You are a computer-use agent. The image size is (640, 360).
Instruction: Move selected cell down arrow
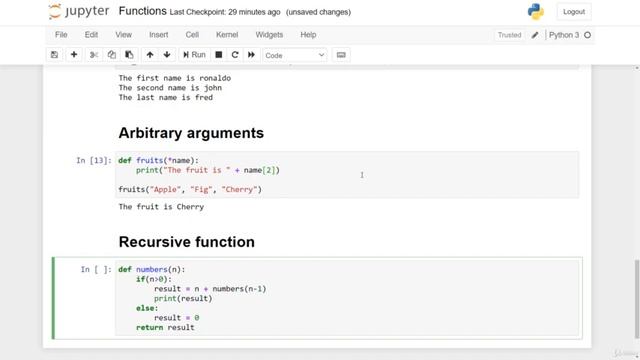(167, 55)
